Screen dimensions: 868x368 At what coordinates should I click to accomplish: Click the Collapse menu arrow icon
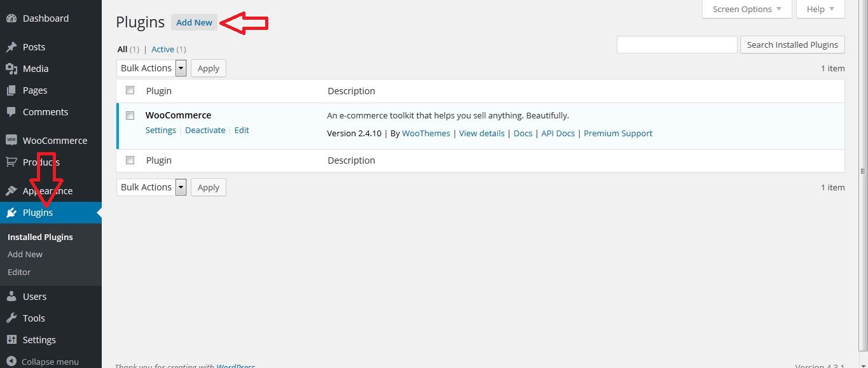click(x=11, y=362)
